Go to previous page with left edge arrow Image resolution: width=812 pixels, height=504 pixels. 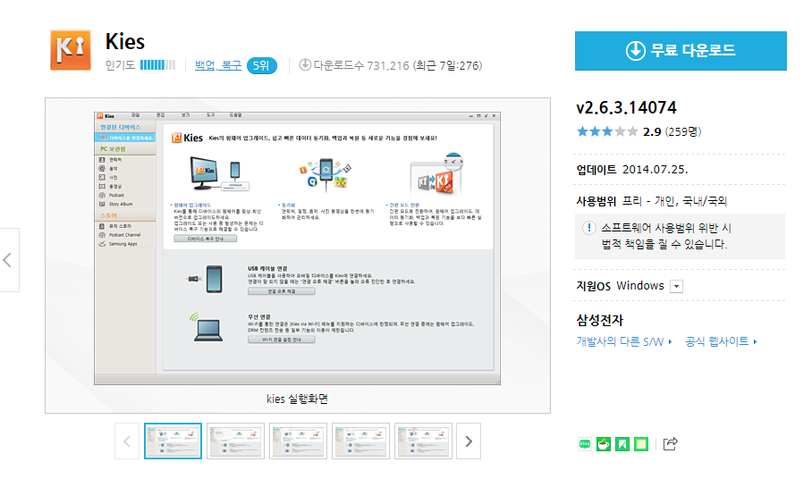click(x=8, y=260)
